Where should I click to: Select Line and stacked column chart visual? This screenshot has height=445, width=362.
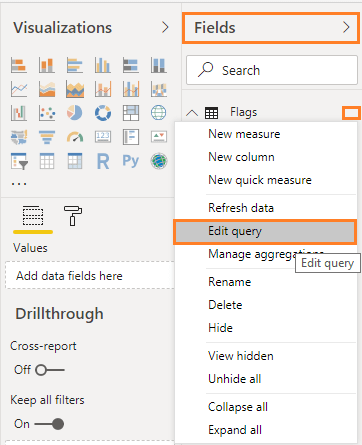click(103, 89)
